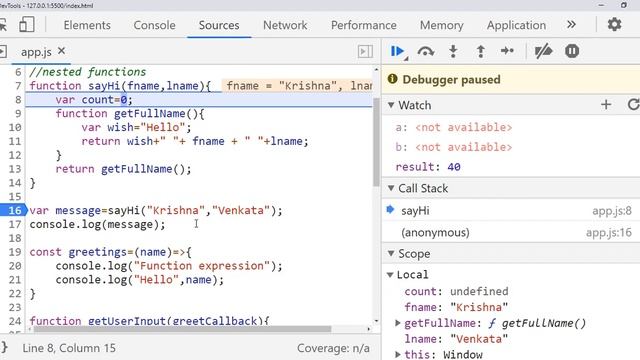The height and width of the screenshot is (360, 640).
Task: Open the Performance tab
Action: pos(364,25)
